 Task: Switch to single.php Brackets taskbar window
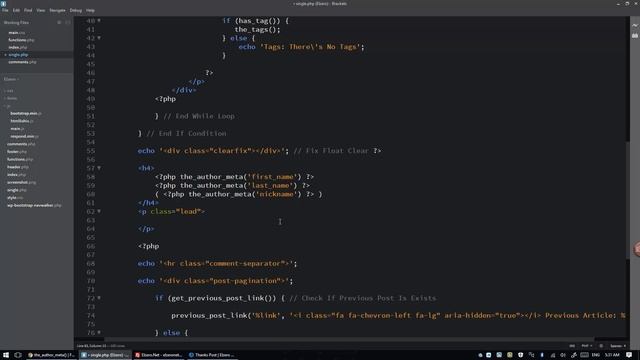105,355
